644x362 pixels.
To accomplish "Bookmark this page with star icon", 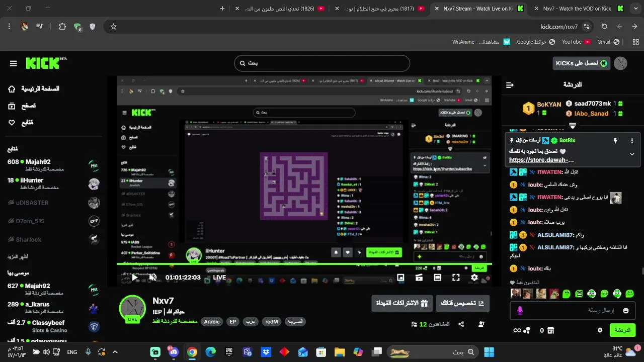I will click(113, 27).
